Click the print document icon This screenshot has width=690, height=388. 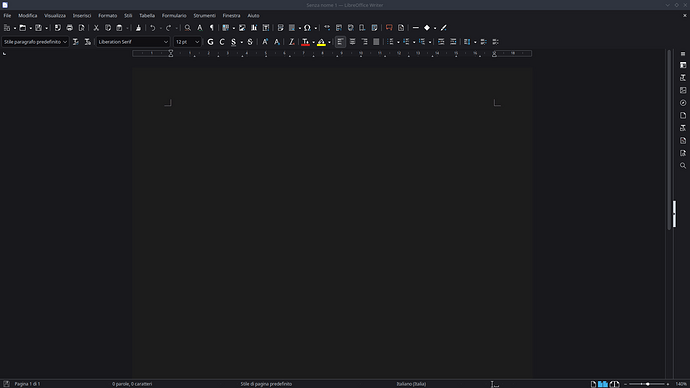click(x=70, y=28)
